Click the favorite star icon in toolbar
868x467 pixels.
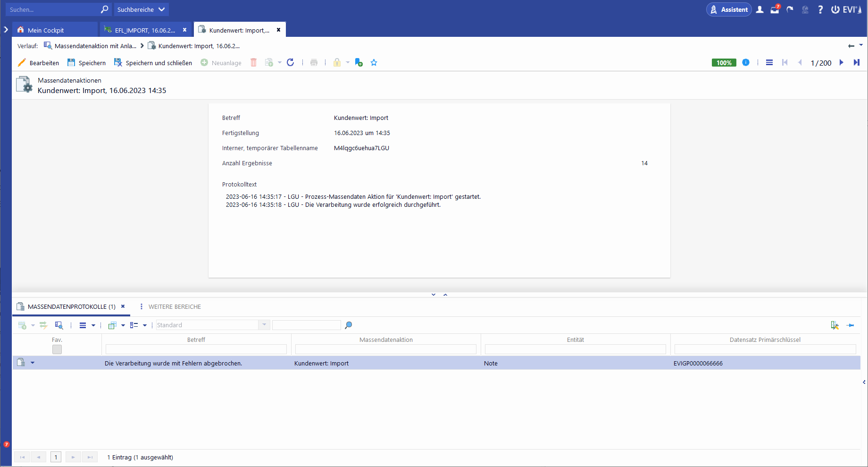[x=374, y=62]
